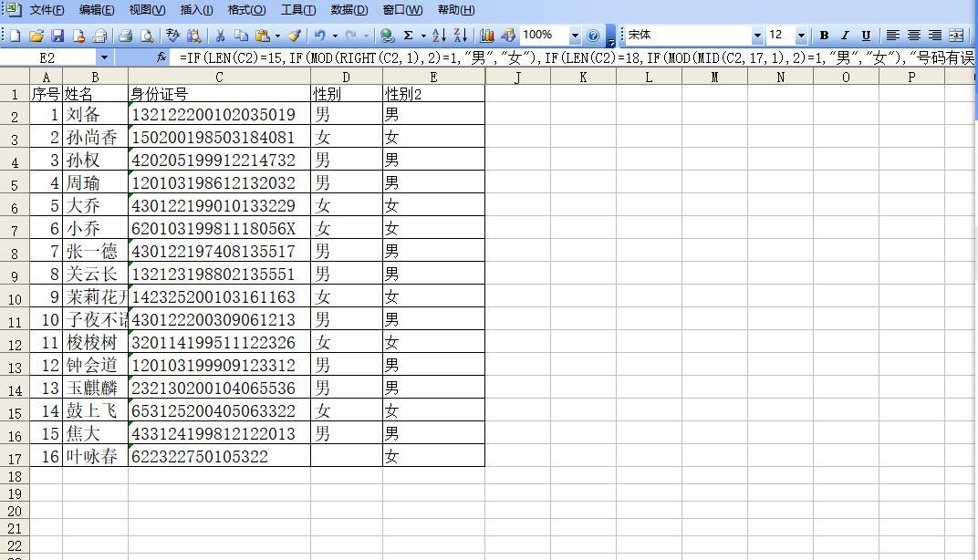Expand the font size 12 dropdown
Screen dimensions: 978x560
point(801,36)
